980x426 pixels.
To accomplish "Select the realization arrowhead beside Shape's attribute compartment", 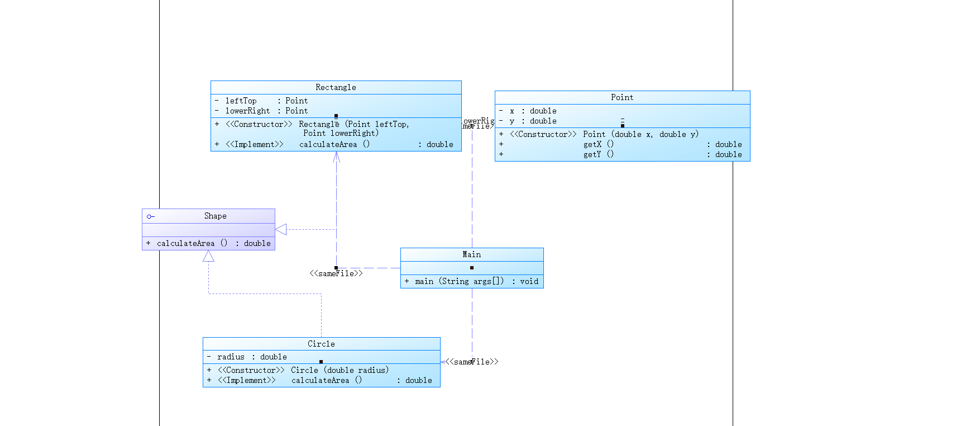I will 281,229.
